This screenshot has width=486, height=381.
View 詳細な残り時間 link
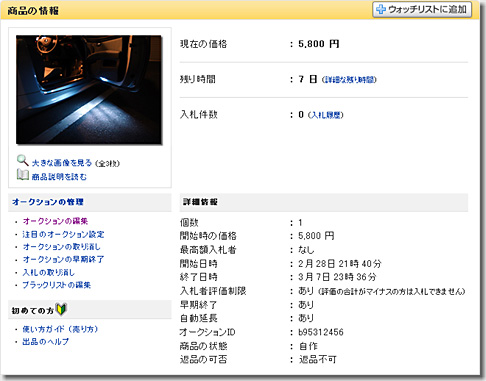click(349, 80)
